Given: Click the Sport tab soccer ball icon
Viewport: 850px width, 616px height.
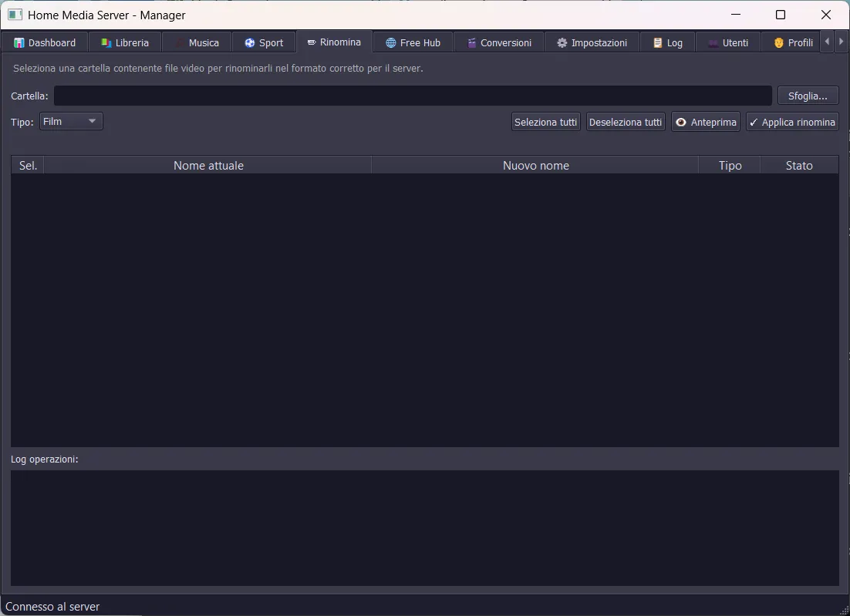Looking at the screenshot, I should tap(249, 43).
